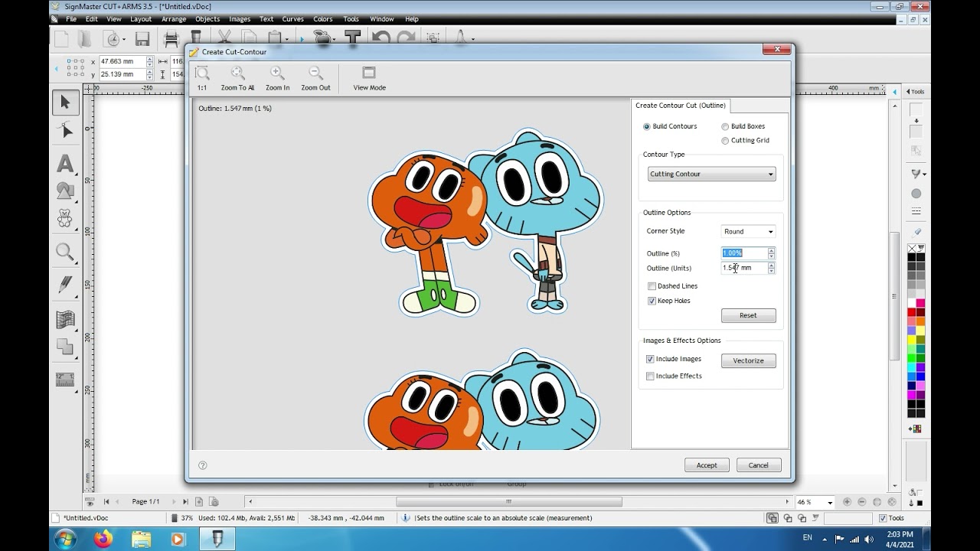Select the Pen drawing tool in toolbox
This screenshot has height=551, width=980.
66,285
